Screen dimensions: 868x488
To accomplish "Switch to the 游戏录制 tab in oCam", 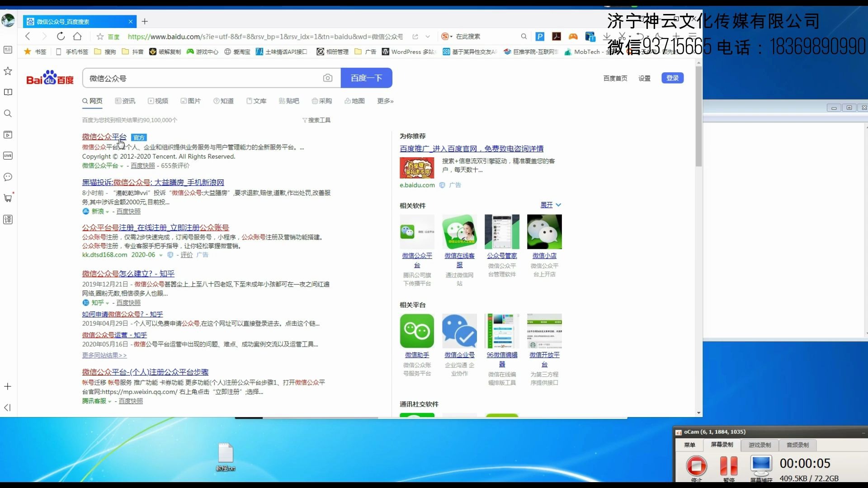I will [x=759, y=445].
